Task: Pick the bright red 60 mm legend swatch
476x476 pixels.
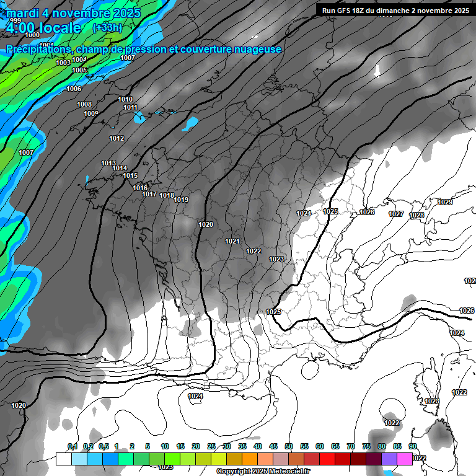Action: pyautogui.click(x=327, y=459)
